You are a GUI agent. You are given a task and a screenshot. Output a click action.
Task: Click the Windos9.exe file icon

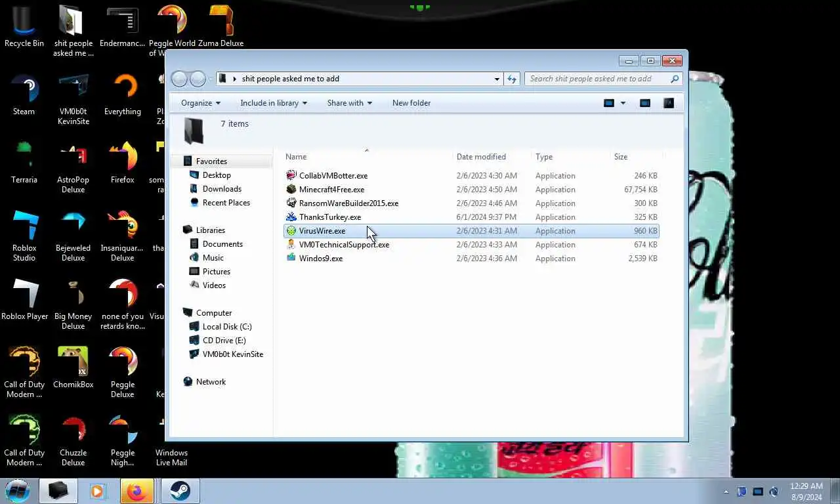pyautogui.click(x=291, y=259)
